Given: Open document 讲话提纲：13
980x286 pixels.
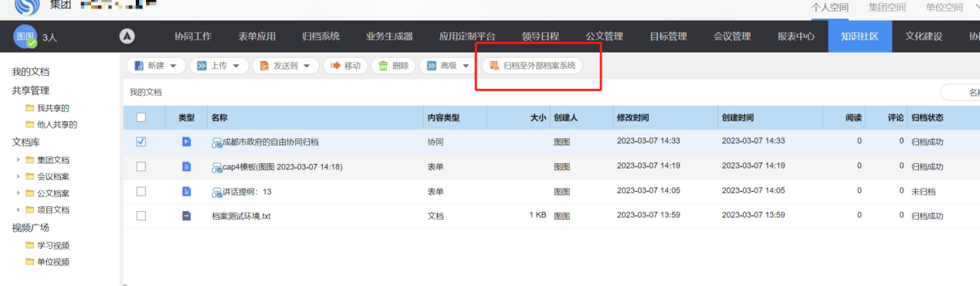Looking at the screenshot, I should tap(246, 192).
